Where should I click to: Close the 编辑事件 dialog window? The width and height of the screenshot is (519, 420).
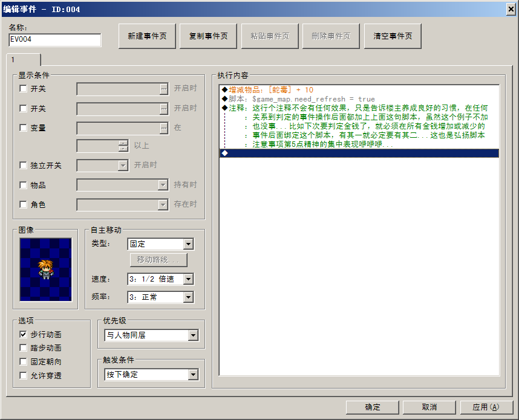tap(511, 9)
